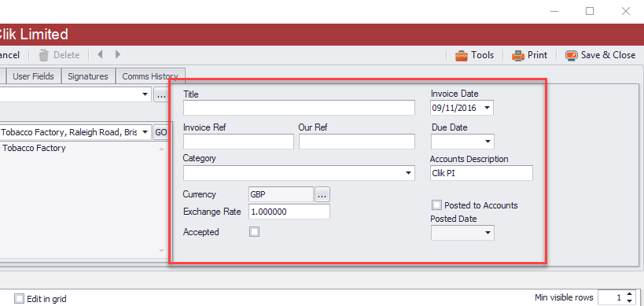Toggle the Accepted checkbox
644x306 pixels.
255,232
